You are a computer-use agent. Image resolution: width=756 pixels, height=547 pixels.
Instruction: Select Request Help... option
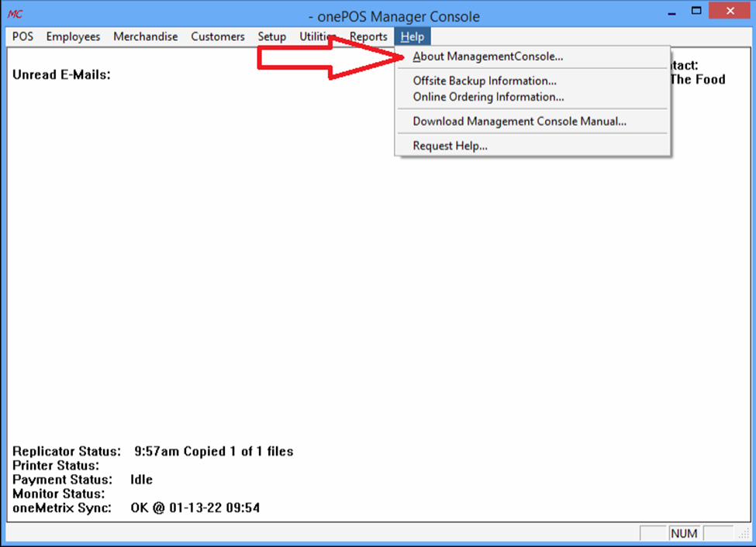tap(532, 146)
